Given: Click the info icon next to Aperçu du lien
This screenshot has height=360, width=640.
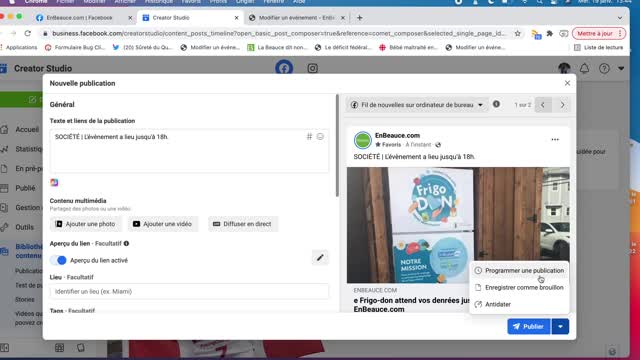Looking at the screenshot, I should (x=126, y=243).
